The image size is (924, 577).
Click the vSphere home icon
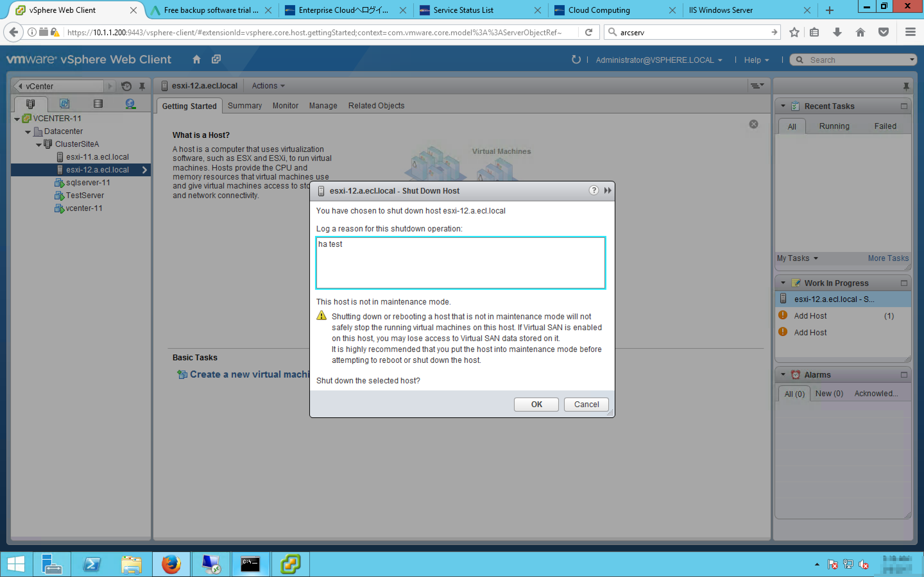[x=196, y=60]
